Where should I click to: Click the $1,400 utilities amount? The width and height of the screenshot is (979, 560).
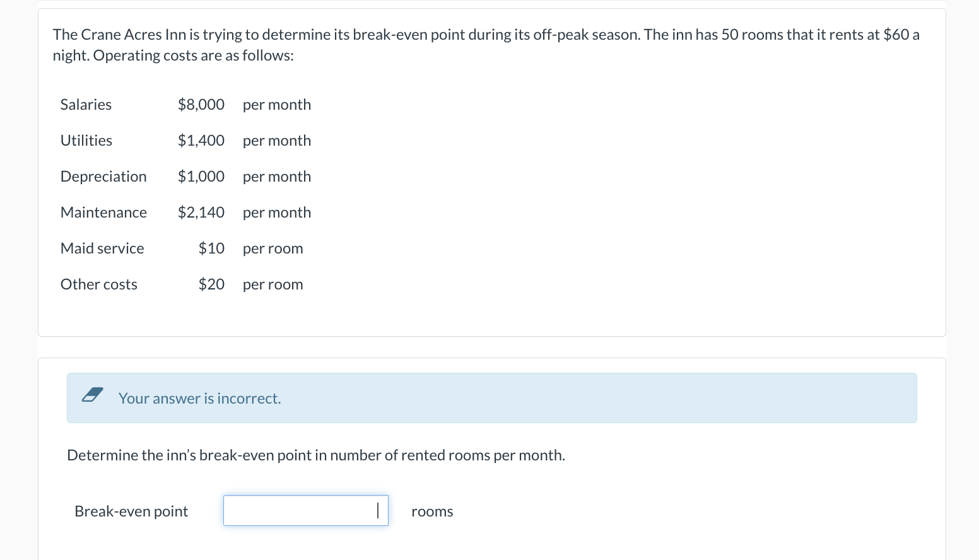201,141
